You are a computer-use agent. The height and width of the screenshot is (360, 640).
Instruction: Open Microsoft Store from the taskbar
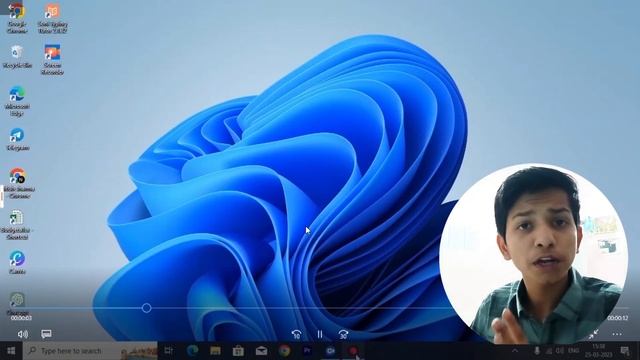(x=238, y=351)
